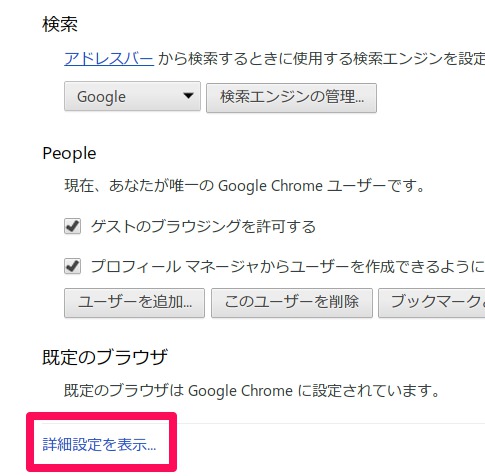
Task: Click the pink highlight border around 詳細設定を表示
Action: pyautogui.click(x=101, y=416)
